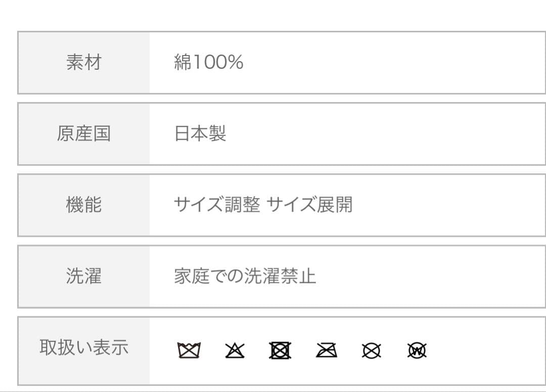Select the サイズ展開 feature text
The image size is (546, 392).
(309, 205)
